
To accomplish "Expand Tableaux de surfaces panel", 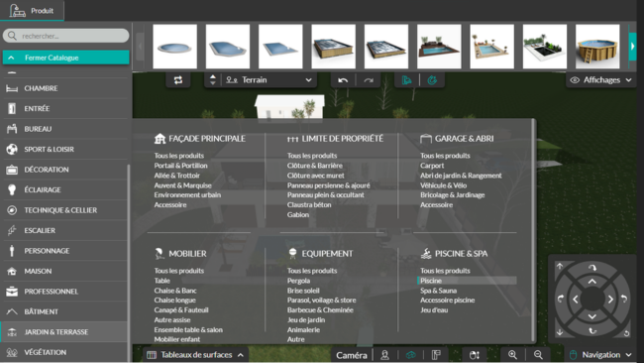I will (x=195, y=355).
